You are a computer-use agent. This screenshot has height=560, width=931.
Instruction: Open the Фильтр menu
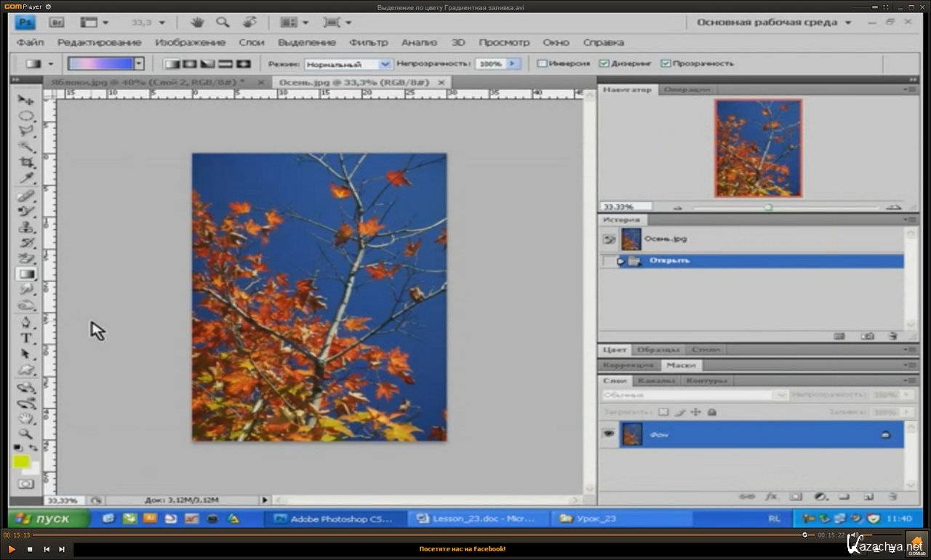368,42
